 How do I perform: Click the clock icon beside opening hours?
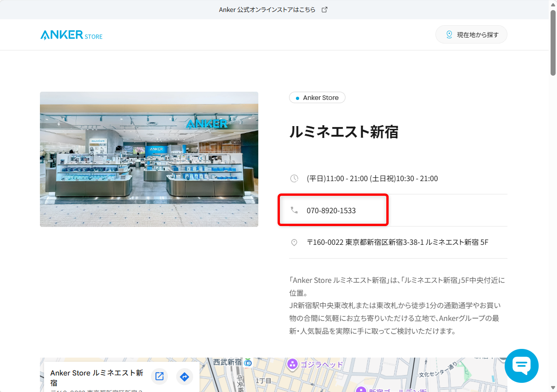(294, 178)
